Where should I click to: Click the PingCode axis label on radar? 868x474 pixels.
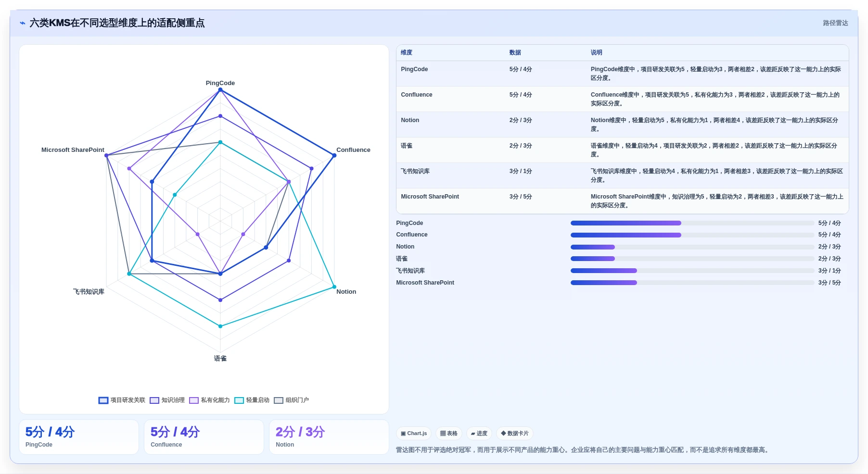(x=220, y=83)
